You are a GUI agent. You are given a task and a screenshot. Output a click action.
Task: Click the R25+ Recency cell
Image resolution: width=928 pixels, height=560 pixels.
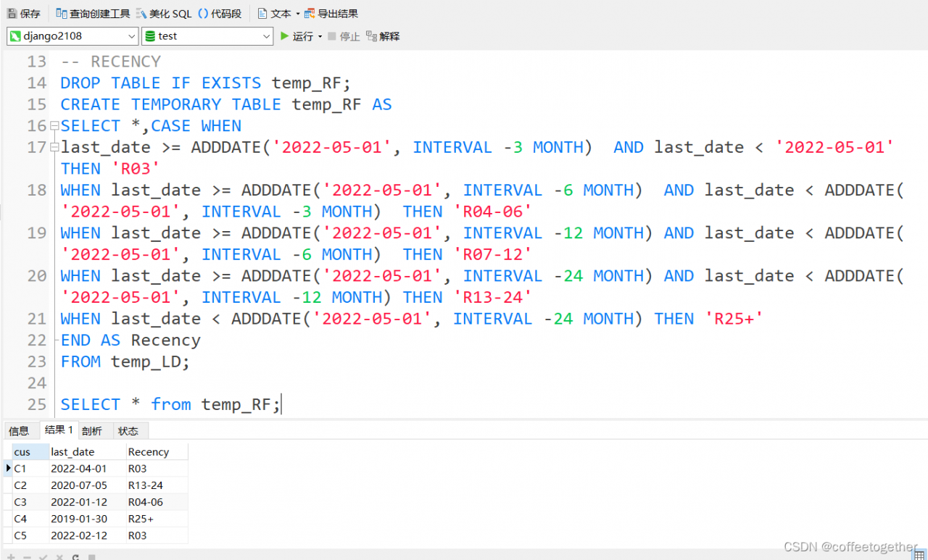point(157,519)
